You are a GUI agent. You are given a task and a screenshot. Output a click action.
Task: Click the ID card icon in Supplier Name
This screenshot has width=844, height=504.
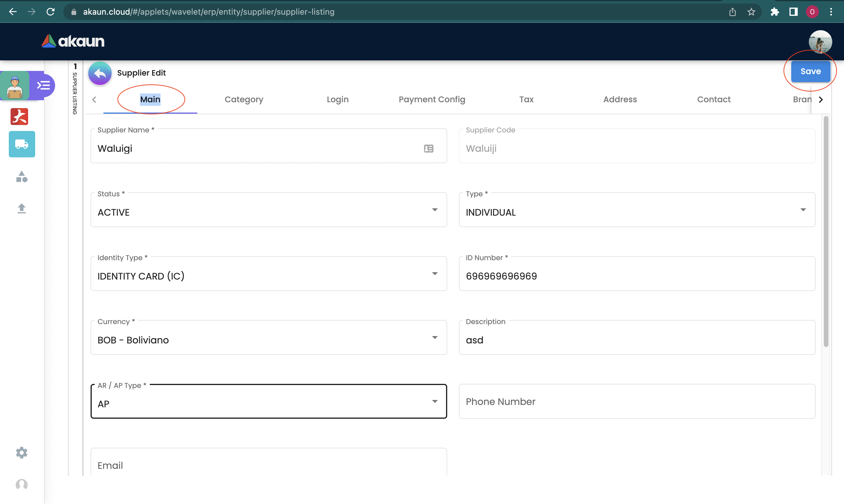tap(429, 149)
